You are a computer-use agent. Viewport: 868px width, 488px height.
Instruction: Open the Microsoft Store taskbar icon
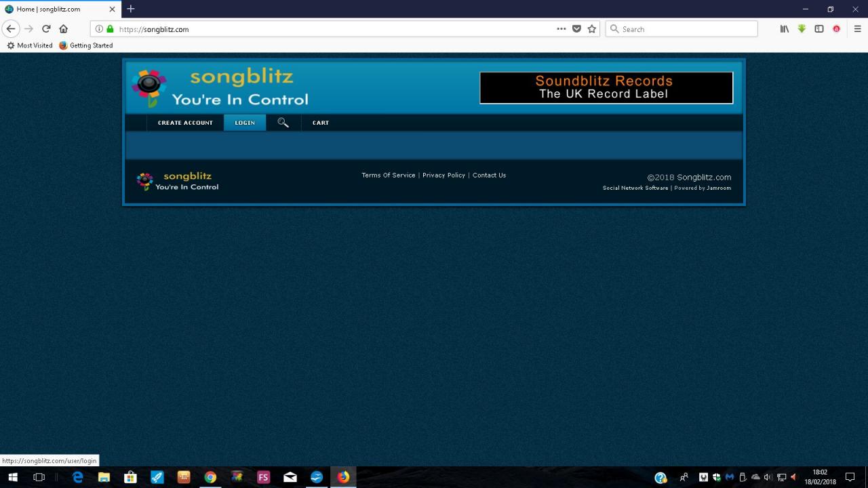131,477
